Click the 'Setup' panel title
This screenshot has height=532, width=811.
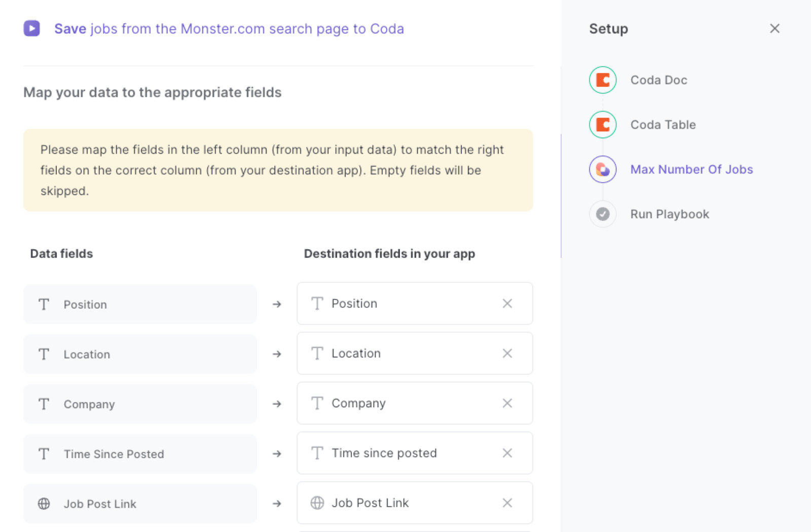pyautogui.click(x=608, y=29)
